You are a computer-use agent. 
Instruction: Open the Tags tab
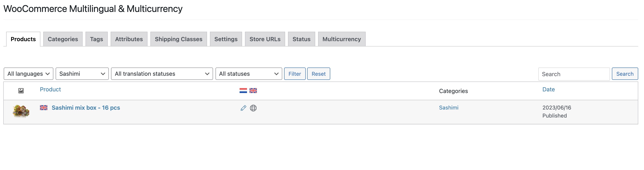[x=96, y=39]
